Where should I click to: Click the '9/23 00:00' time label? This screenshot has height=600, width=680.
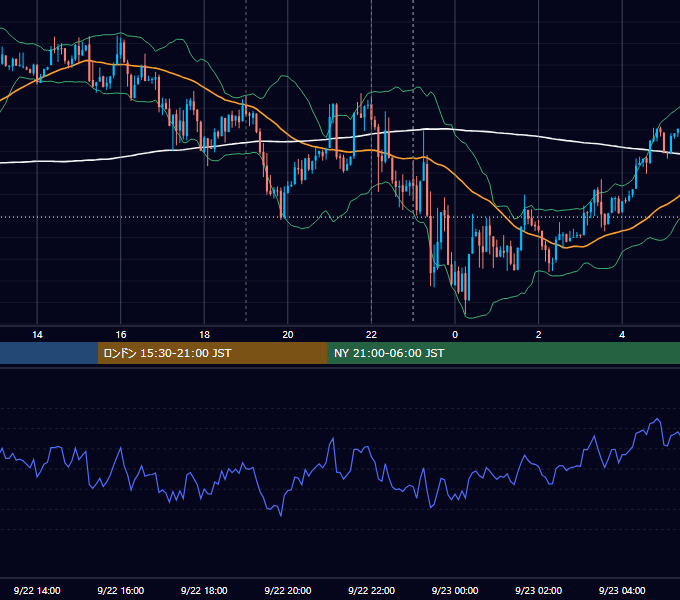pos(455,590)
